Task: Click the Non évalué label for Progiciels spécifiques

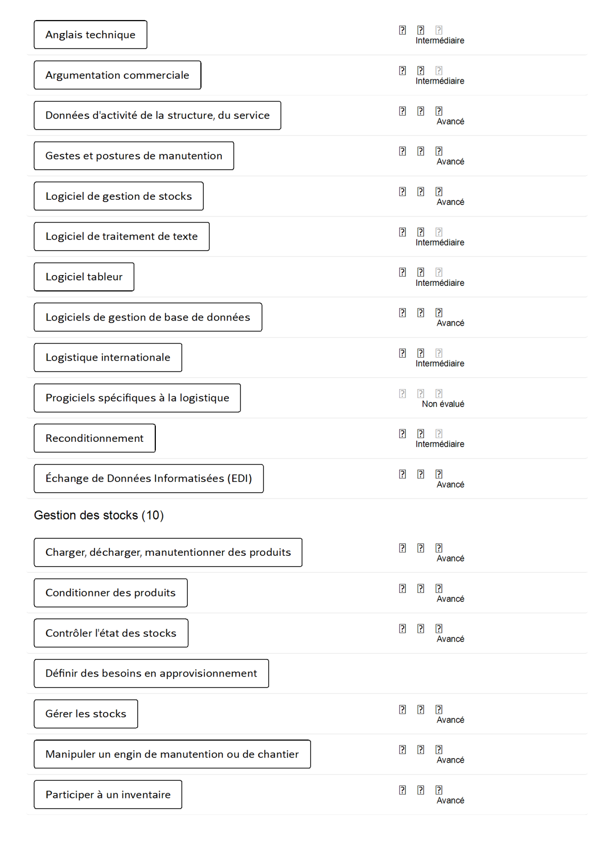Action: point(443,404)
